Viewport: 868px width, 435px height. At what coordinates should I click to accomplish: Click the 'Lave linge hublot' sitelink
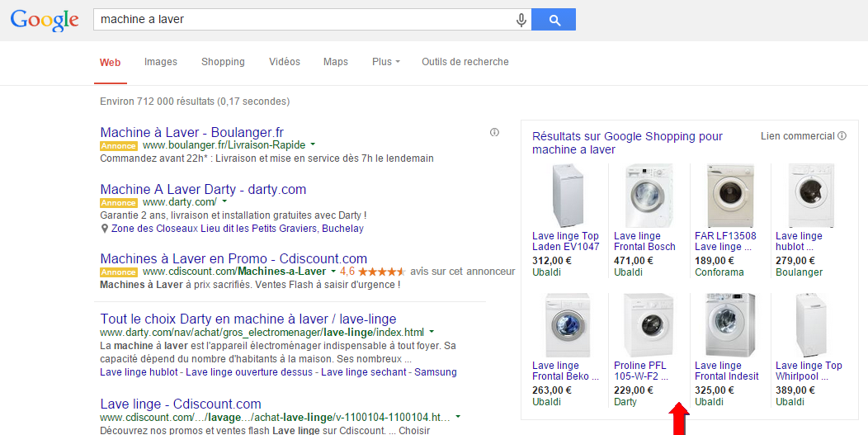click(x=139, y=371)
